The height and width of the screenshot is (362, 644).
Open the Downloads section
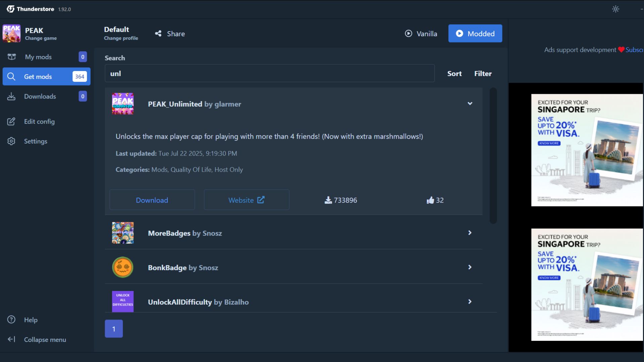click(47, 96)
